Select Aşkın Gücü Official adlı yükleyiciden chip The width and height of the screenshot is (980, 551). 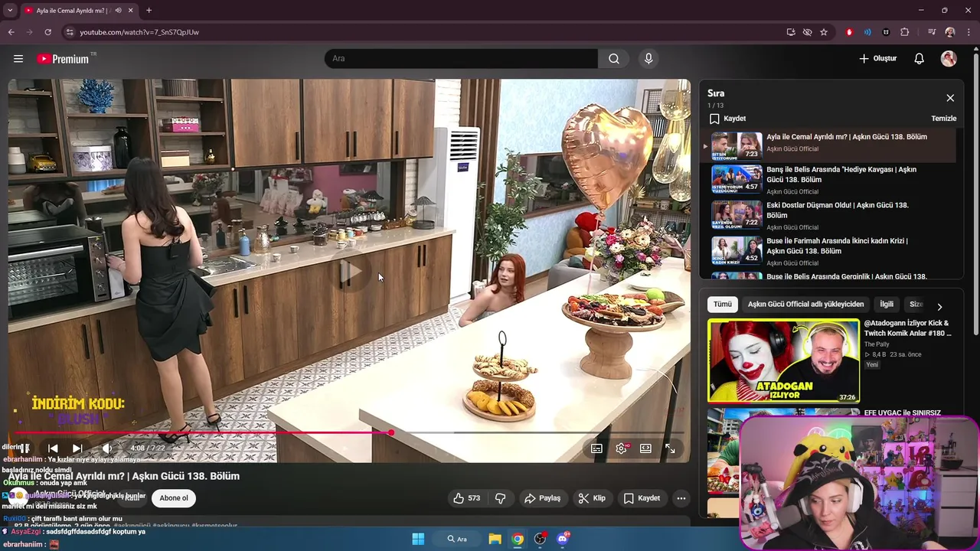tap(805, 305)
